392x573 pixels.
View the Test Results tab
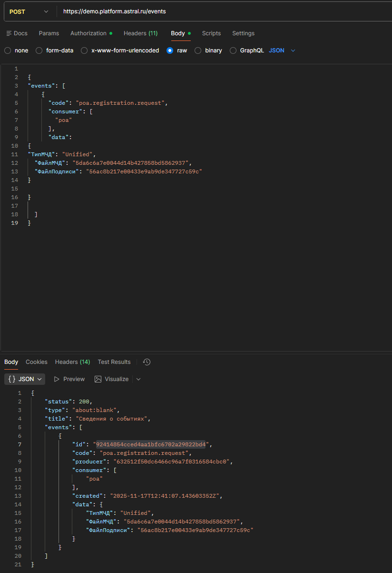click(x=114, y=362)
